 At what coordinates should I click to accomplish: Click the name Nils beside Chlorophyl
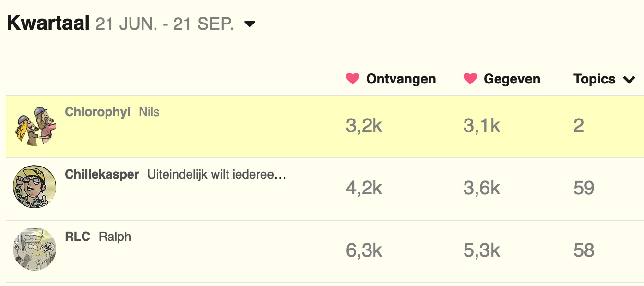pyautogui.click(x=149, y=112)
